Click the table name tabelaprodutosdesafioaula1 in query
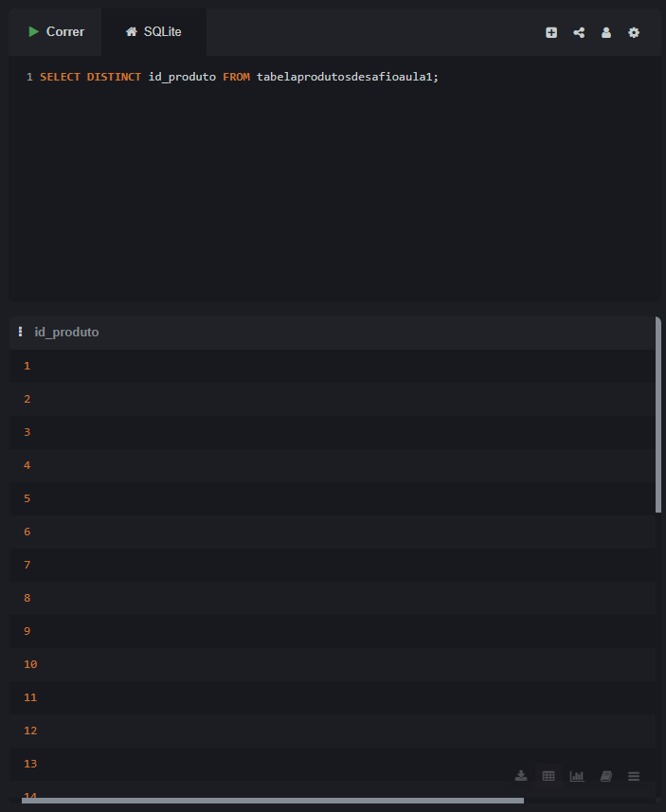Image resolution: width=666 pixels, height=812 pixels. [x=347, y=77]
